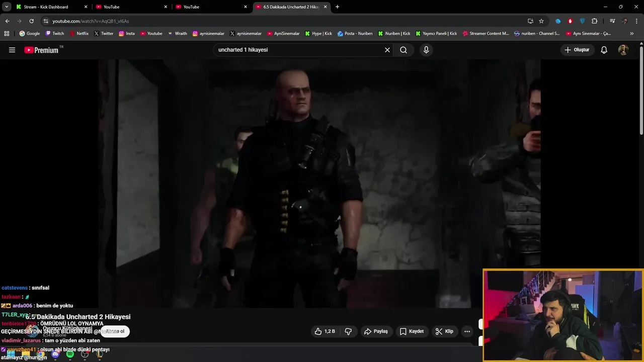Screen dimensions: 644x362
Task: Open more actions three-dot menu under video
Action: click(467, 331)
